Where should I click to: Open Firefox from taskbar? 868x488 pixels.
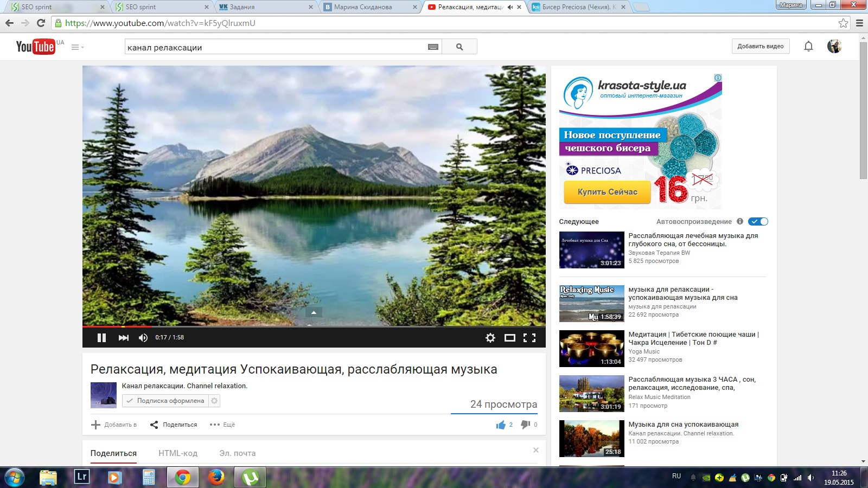(x=216, y=477)
